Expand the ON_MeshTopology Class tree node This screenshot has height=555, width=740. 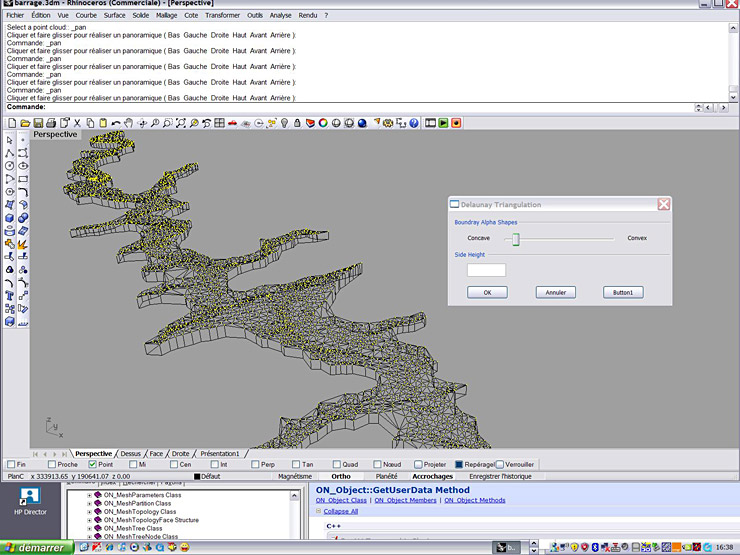[89, 511]
